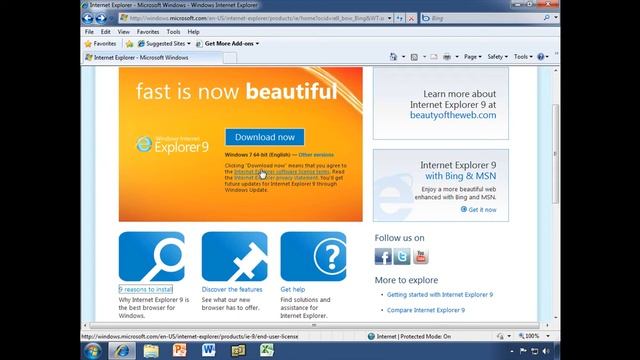The width and height of the screenshot is (640, 360).
Task: Open the Tools menu in menu bar
Action: [173, 32]
